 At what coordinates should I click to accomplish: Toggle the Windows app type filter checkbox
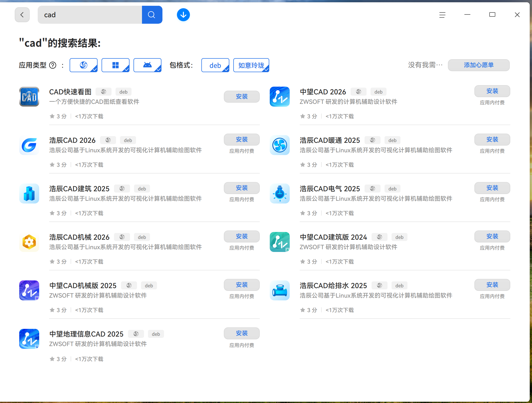click(115, 65)
